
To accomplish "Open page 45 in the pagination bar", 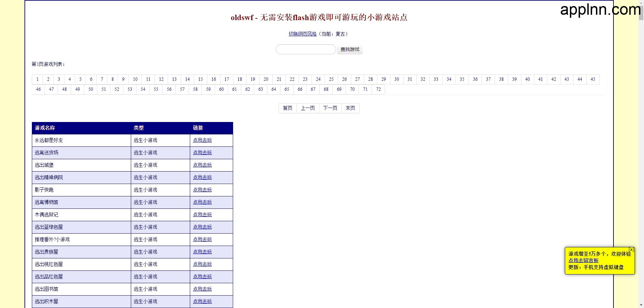I will [x=593, y=79].
